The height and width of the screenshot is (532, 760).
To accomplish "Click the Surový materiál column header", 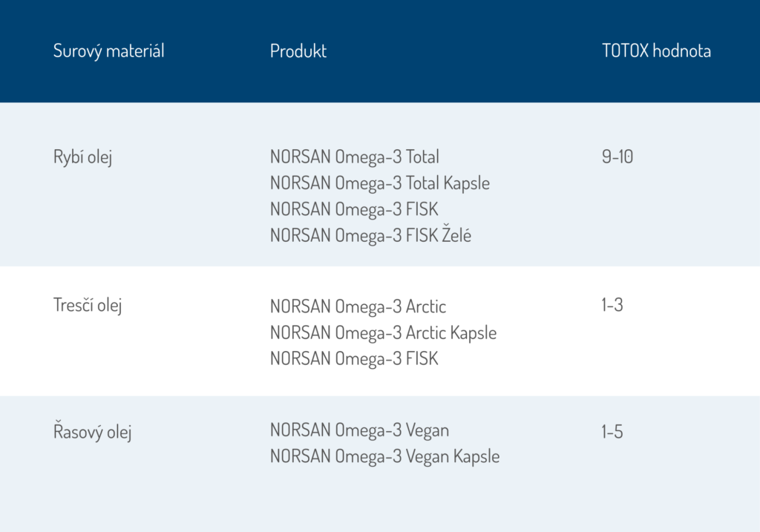I will click(x=108, y=51).
